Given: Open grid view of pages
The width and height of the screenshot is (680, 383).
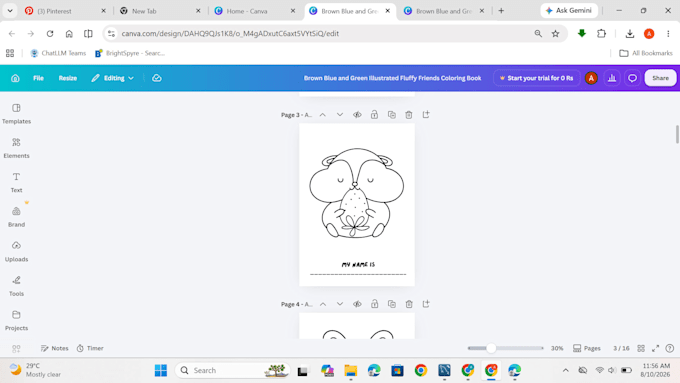Looking at the screenshot, I should [641, 348].
